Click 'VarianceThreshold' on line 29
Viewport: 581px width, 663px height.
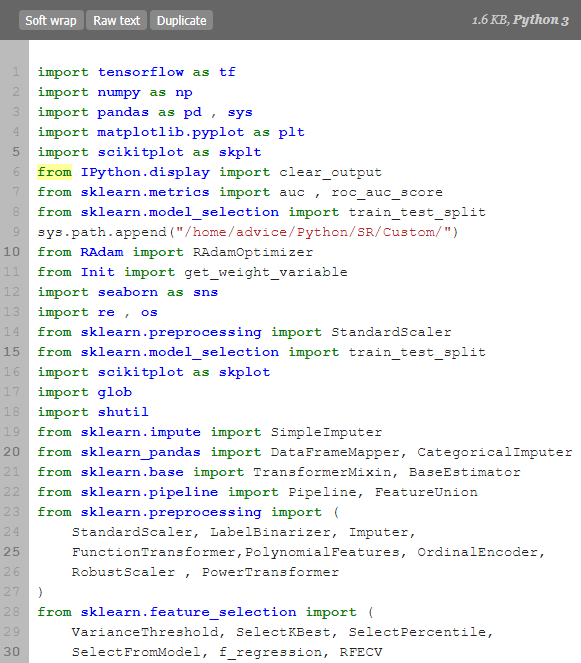[x=145, y=632]
